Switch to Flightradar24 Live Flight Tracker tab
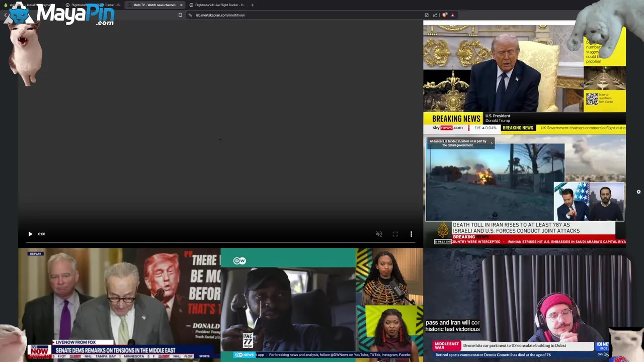The image size is (644, 362). coord(216,5)
